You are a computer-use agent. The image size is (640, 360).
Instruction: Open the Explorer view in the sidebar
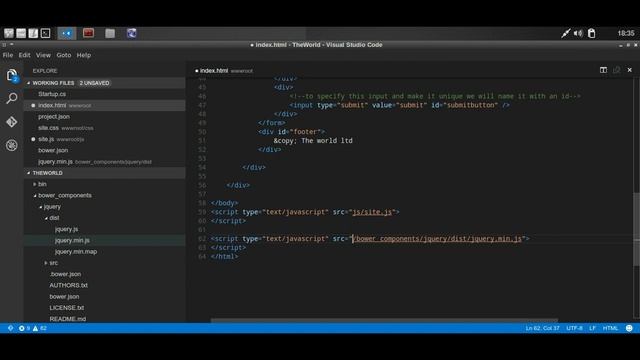[12, 76]
